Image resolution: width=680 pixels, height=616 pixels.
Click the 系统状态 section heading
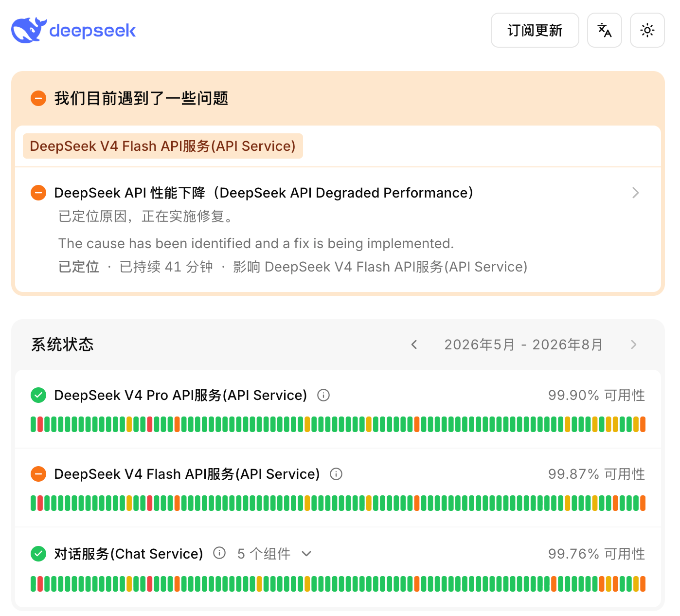[x=62, y=344]
